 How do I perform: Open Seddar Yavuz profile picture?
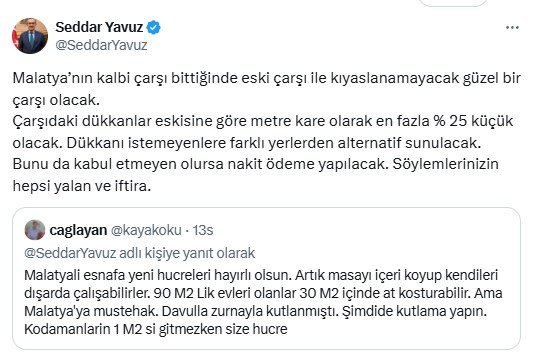[x=30, y=36]
